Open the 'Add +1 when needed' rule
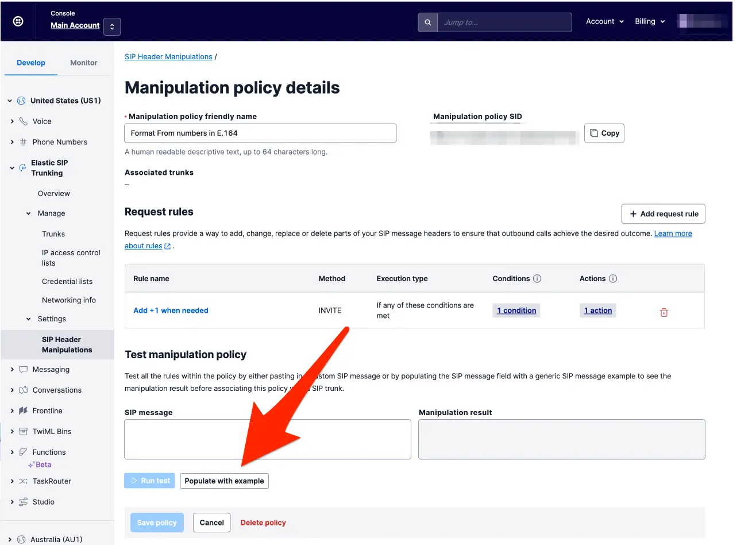The height and width of the screenshot is (545, 756). click(x=171, y=310)
